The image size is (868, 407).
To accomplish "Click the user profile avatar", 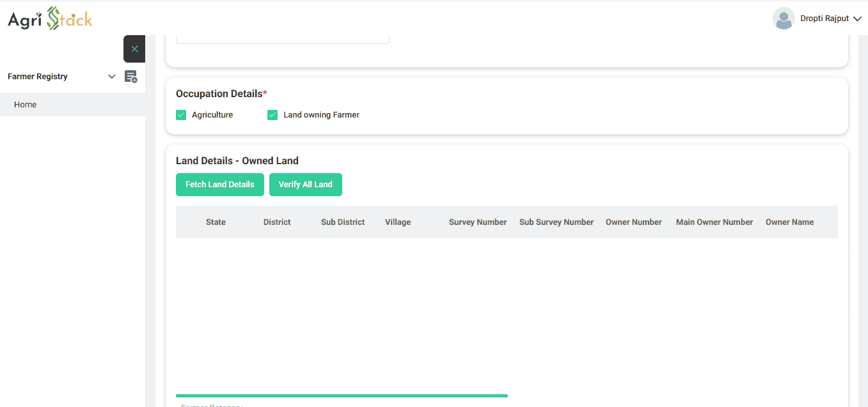I will tap(784, 19).
